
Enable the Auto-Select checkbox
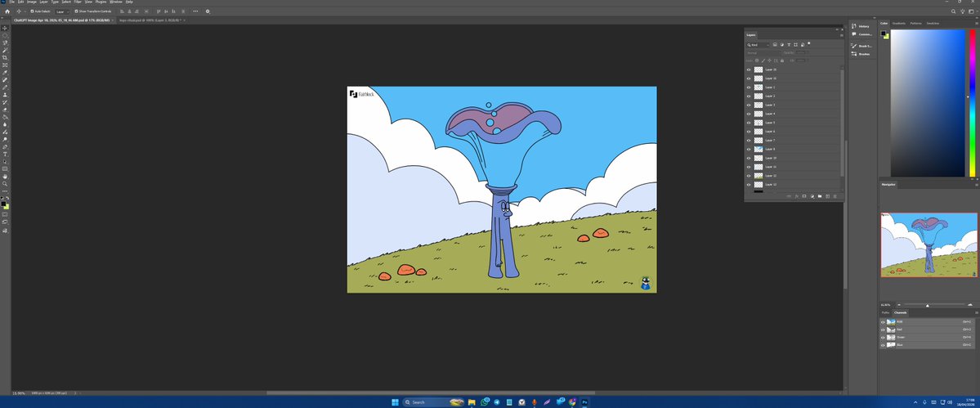coord(32,11)
